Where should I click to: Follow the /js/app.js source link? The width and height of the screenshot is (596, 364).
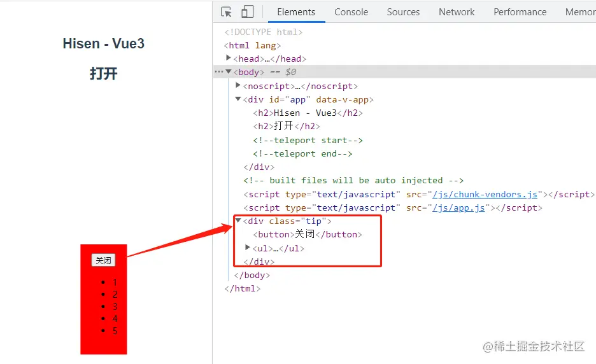(459, 208)
